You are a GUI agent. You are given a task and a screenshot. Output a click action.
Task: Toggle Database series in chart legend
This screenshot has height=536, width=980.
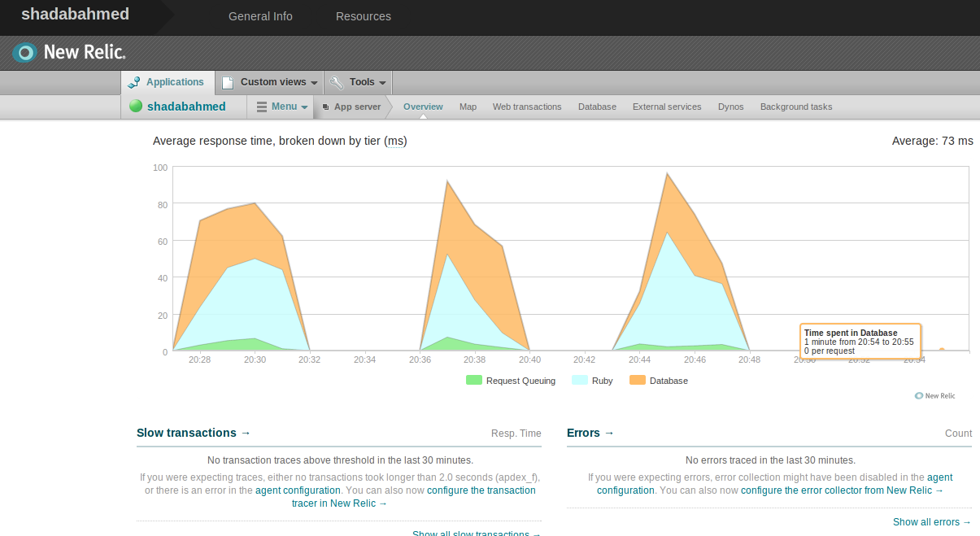coord(638,381)
